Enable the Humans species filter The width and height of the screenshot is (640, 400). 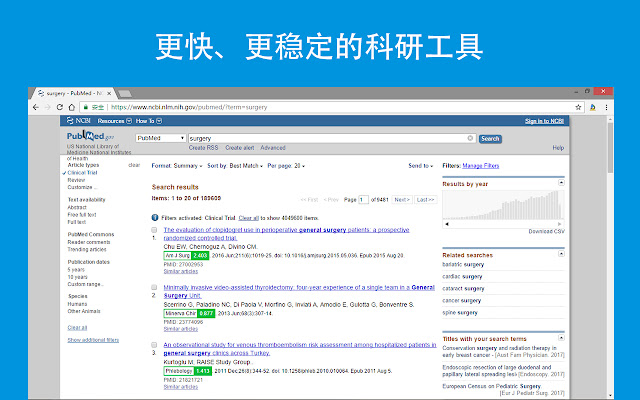[77, 304]
